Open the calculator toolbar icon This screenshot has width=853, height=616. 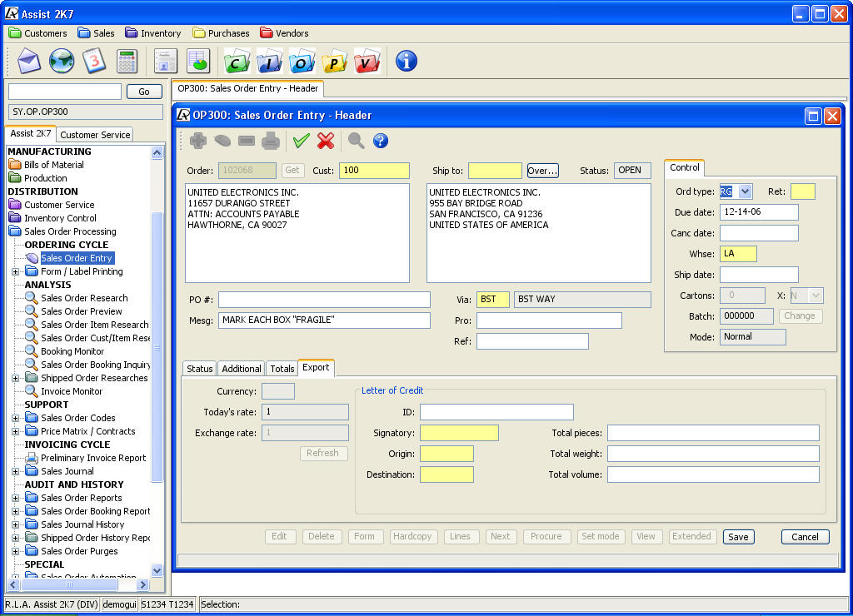(127, 61)
